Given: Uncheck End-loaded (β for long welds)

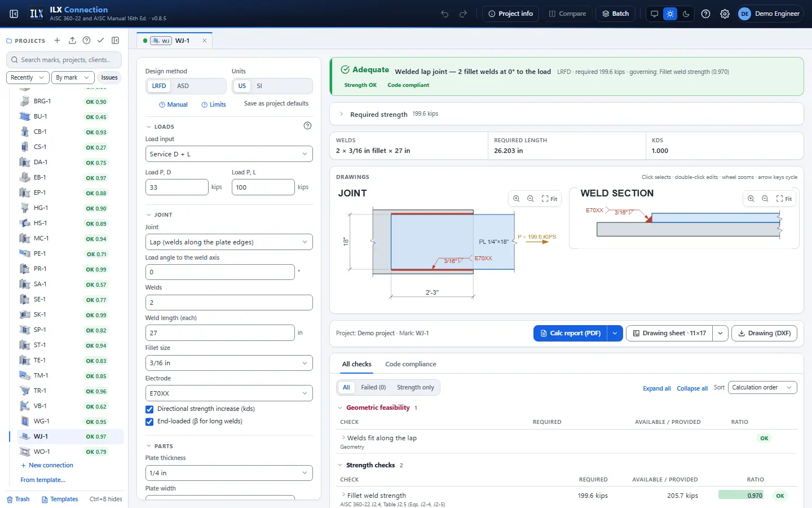Looking at the screenshot, I should (x=149, y=422).
